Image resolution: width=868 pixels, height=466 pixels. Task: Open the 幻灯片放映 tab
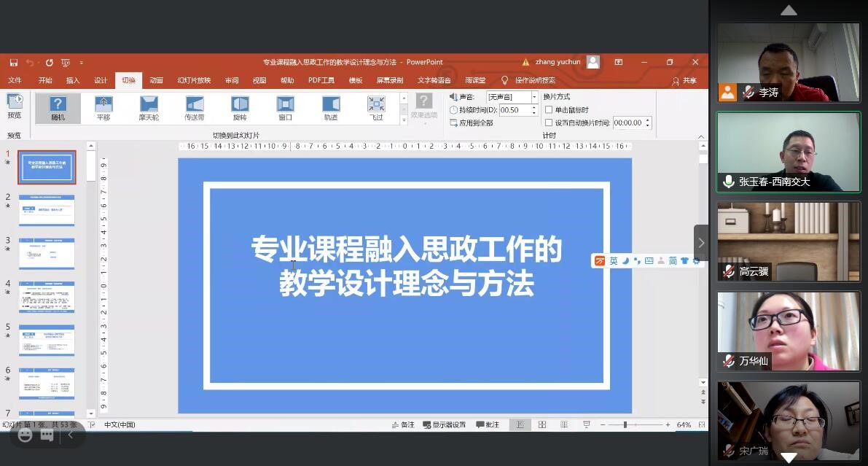[x=194, y=80]
